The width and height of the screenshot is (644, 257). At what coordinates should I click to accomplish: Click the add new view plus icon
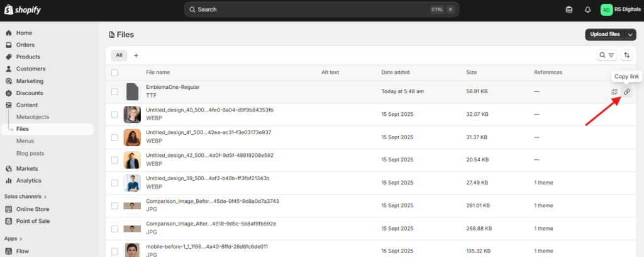136,55
